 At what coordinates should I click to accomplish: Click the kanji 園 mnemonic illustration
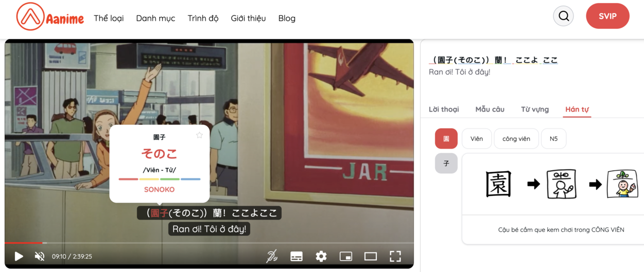(x=561, y=184)
